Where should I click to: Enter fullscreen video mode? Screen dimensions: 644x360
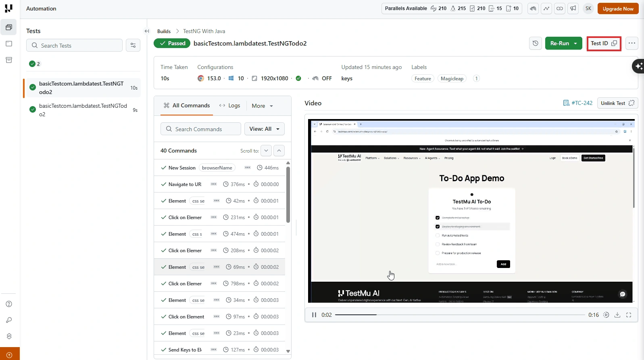629,315
